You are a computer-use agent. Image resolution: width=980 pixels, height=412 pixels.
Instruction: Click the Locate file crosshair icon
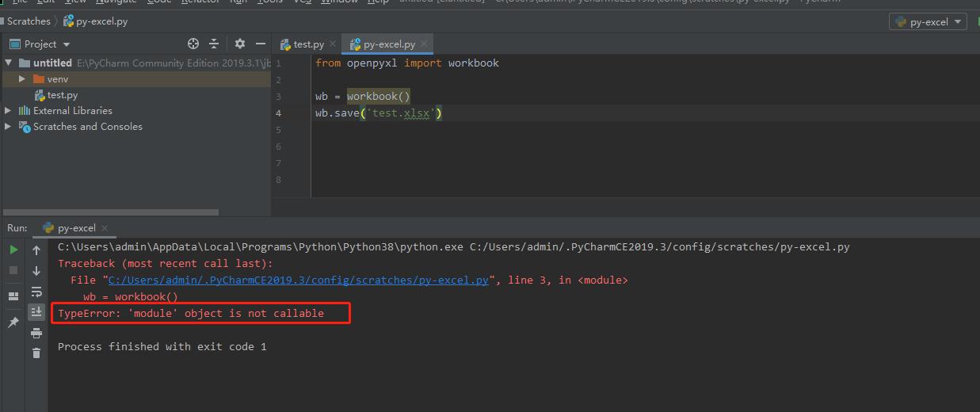pos(193,44)
